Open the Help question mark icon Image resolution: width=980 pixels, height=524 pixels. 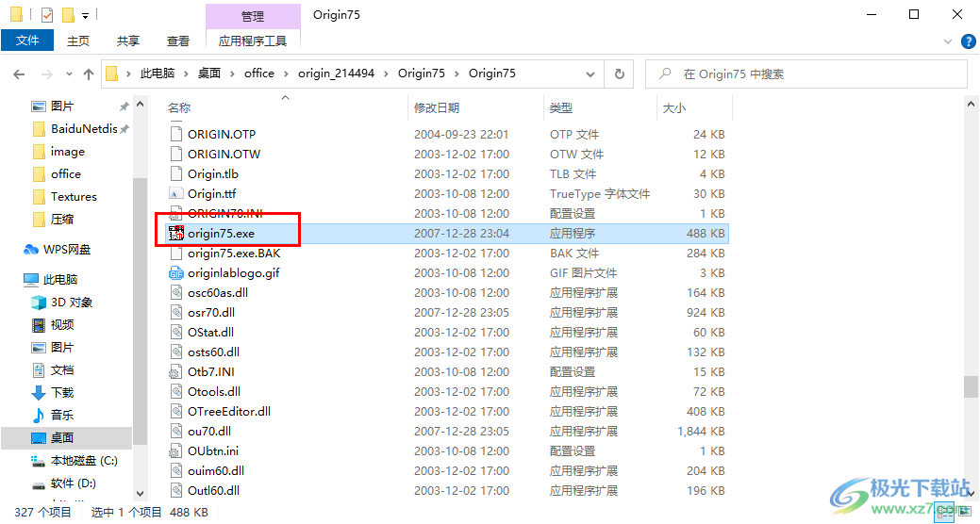click(x=968, y=41)
